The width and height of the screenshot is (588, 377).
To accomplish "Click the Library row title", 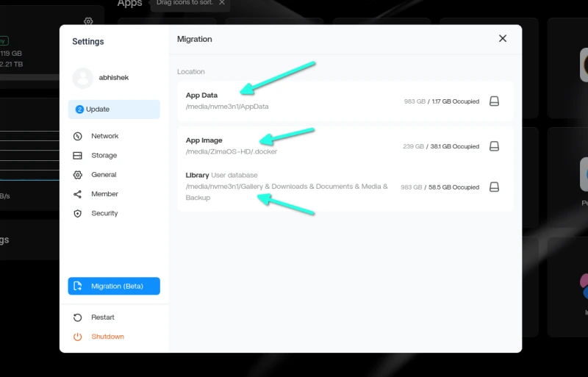I will 197,175.
